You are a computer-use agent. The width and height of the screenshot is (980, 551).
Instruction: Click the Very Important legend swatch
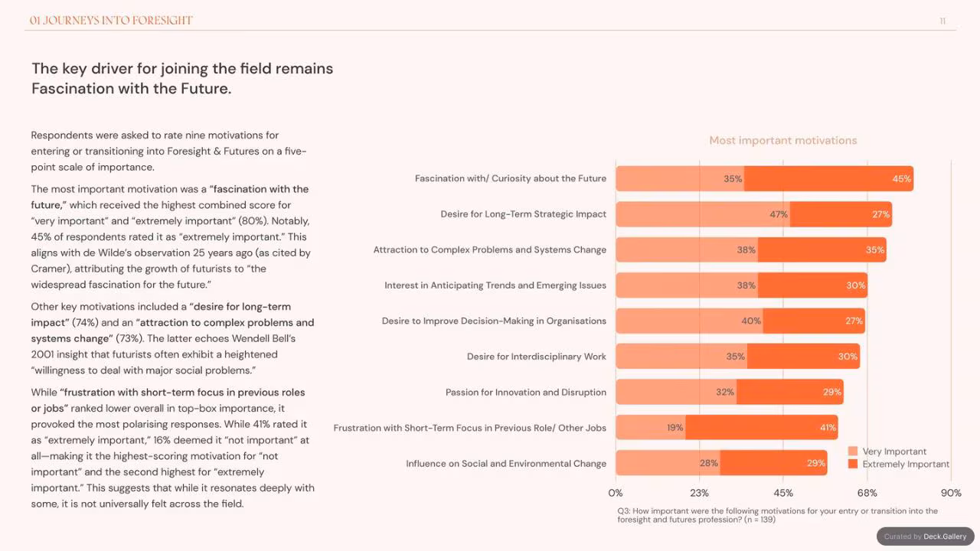tap(853, 452)
